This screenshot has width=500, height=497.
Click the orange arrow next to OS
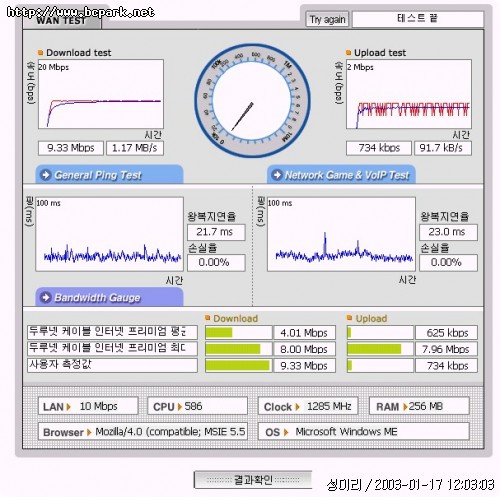point(286,432)
